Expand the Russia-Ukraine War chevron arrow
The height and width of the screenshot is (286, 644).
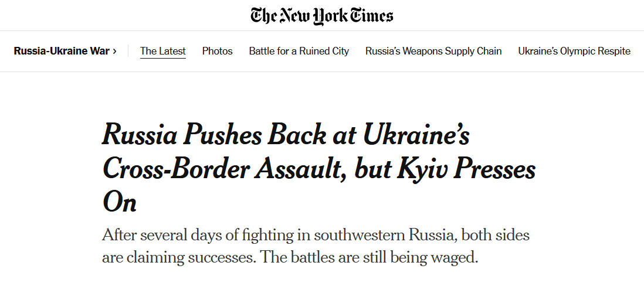(115, 51)
